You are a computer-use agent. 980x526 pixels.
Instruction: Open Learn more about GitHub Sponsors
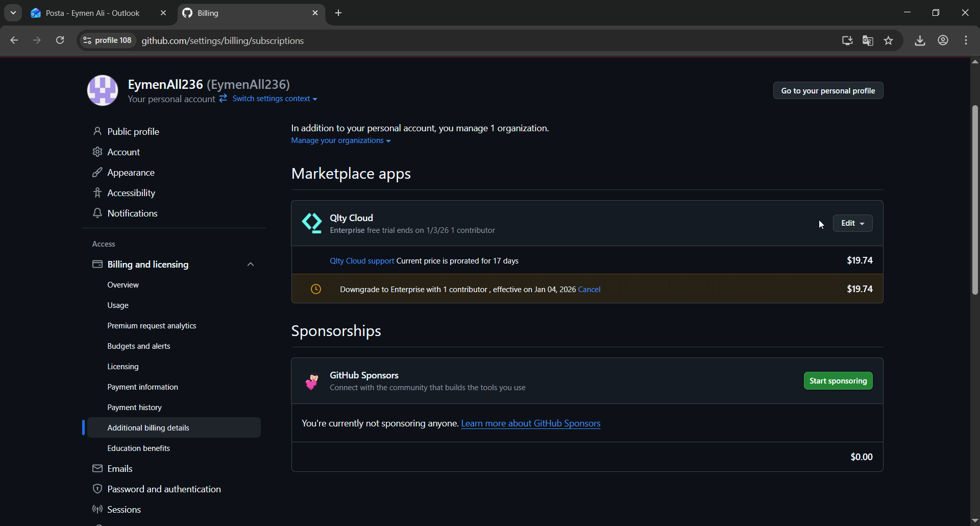click(x=530, y=423)
